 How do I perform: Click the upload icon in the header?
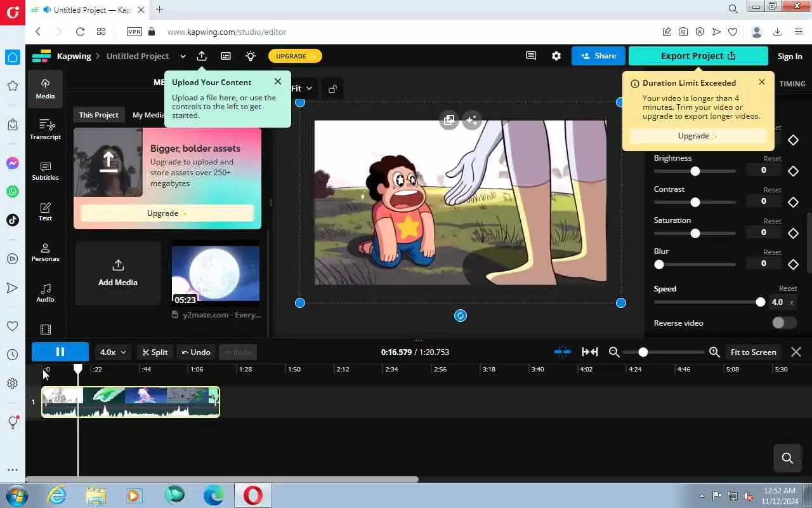coord(202,56)
